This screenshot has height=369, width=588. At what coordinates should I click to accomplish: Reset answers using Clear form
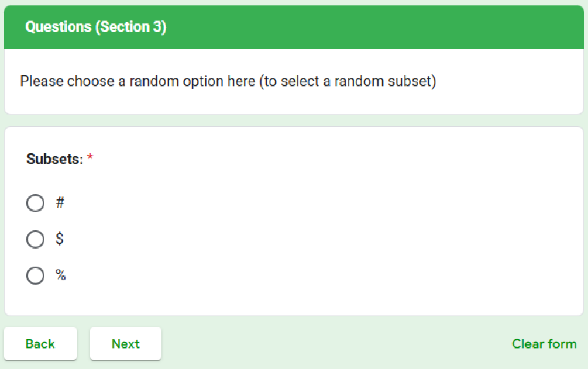(x=544, y=344)
